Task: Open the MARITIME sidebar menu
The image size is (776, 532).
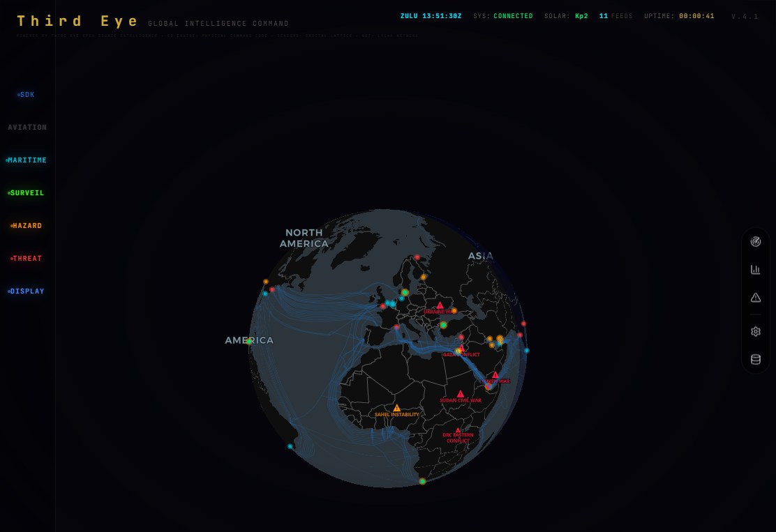Action: 27,160
